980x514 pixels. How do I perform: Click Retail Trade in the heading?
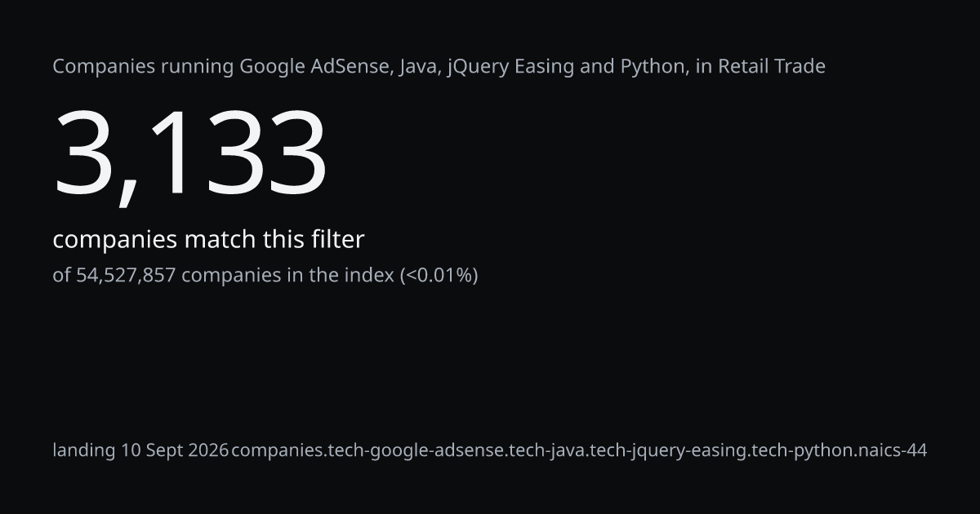tap(772, 67)
